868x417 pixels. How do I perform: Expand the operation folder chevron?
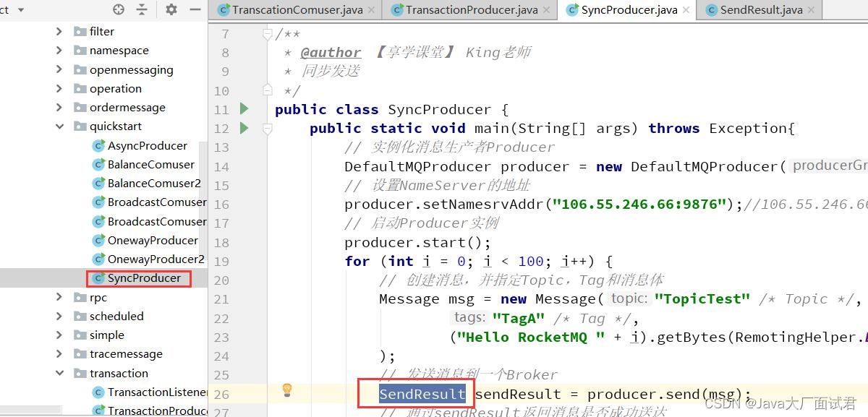click(x=59, y=88)
